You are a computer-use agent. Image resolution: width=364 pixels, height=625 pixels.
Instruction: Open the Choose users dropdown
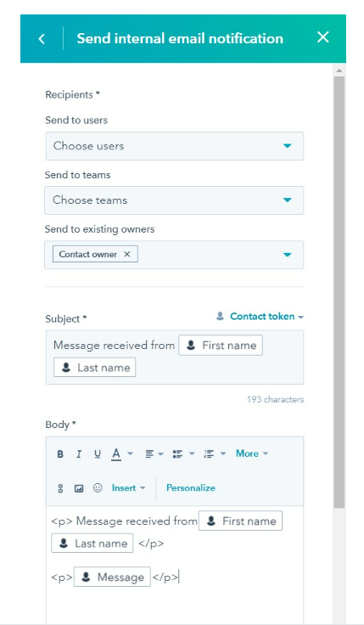pyautogui.click(x=175, y=146)
